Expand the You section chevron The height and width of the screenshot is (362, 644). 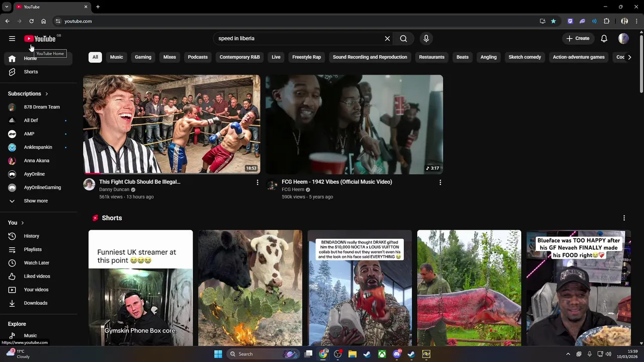[22, 223]
